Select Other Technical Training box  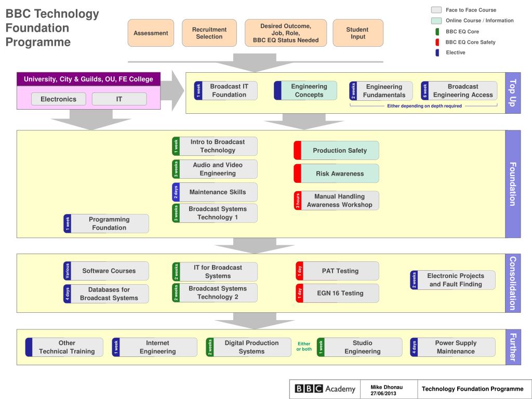64,347
